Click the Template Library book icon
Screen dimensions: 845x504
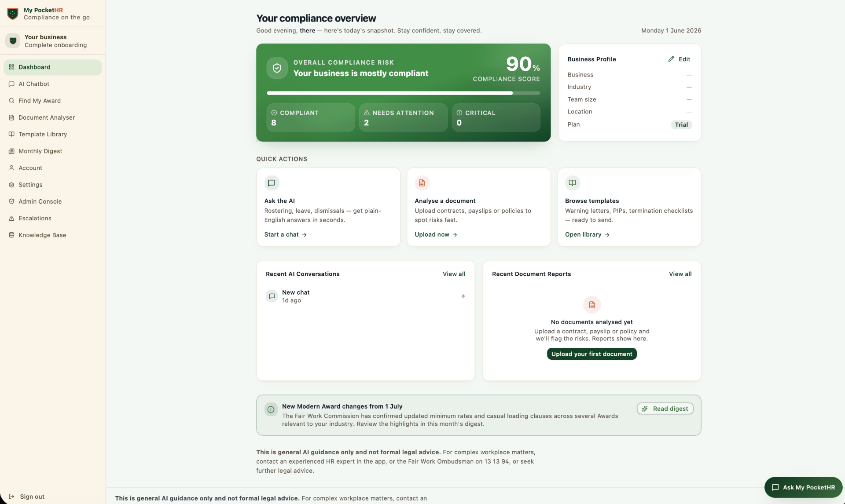tap(11, 134)
